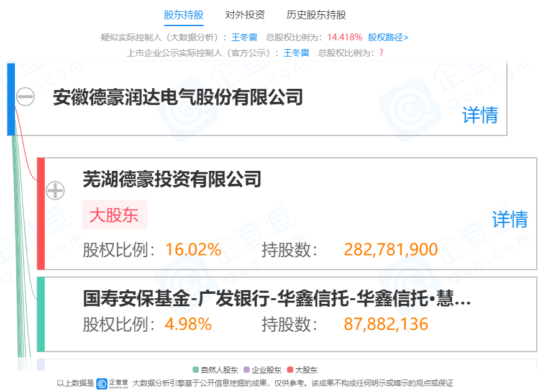This screenshot has width=543, height=392.
Task: Open 王冬雷 link in 官方公示 row
Action: (296, 52)
